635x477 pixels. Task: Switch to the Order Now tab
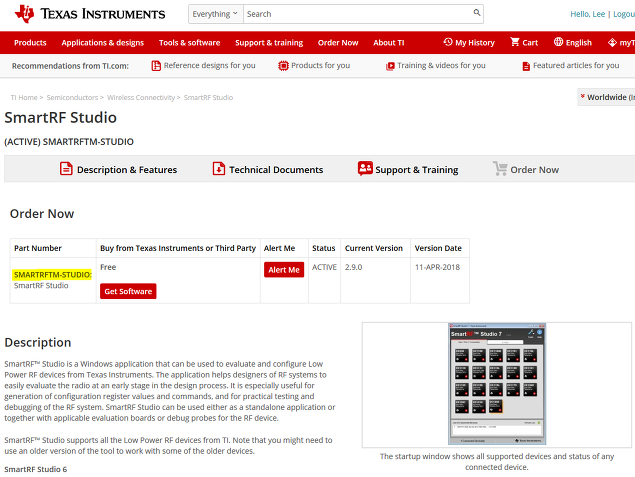[x=535, y=170]
